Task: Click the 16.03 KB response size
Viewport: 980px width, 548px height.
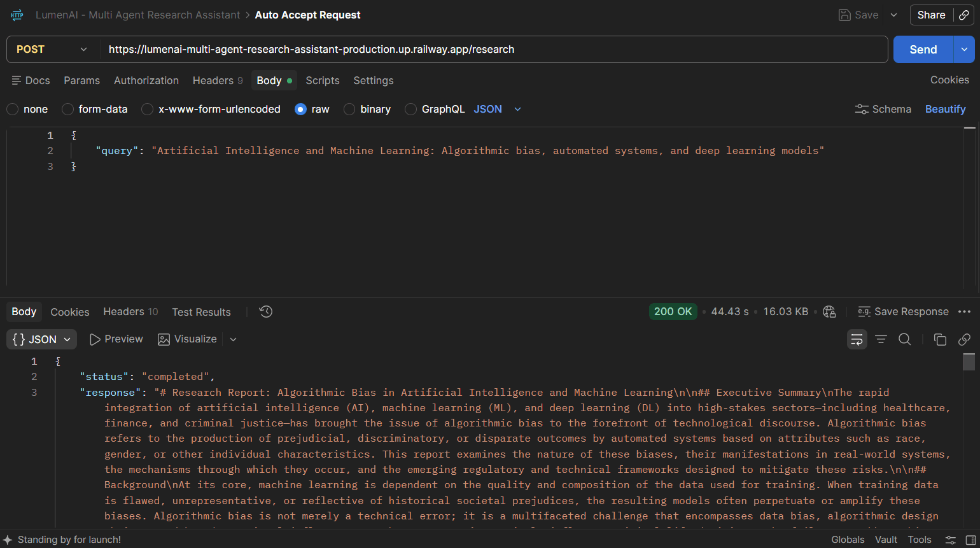Action: 786,311
